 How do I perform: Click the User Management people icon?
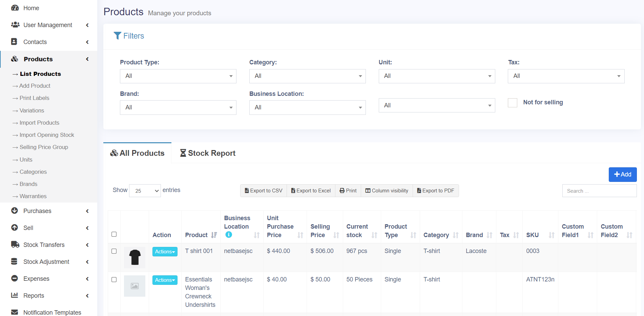[x=15, y=25]
